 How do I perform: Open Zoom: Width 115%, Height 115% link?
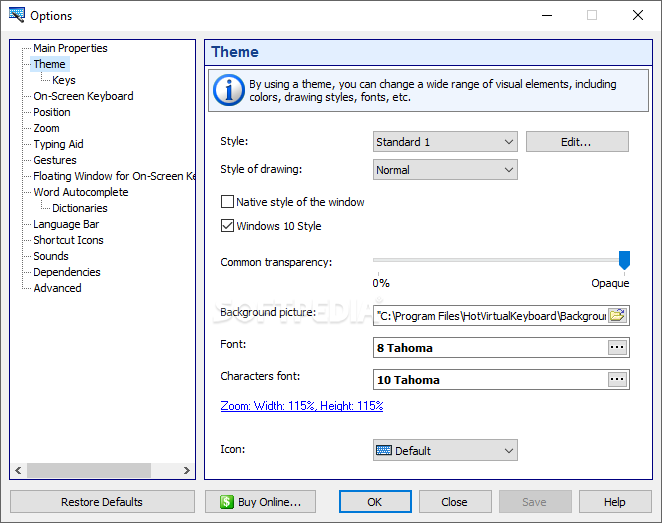[301, 406]
